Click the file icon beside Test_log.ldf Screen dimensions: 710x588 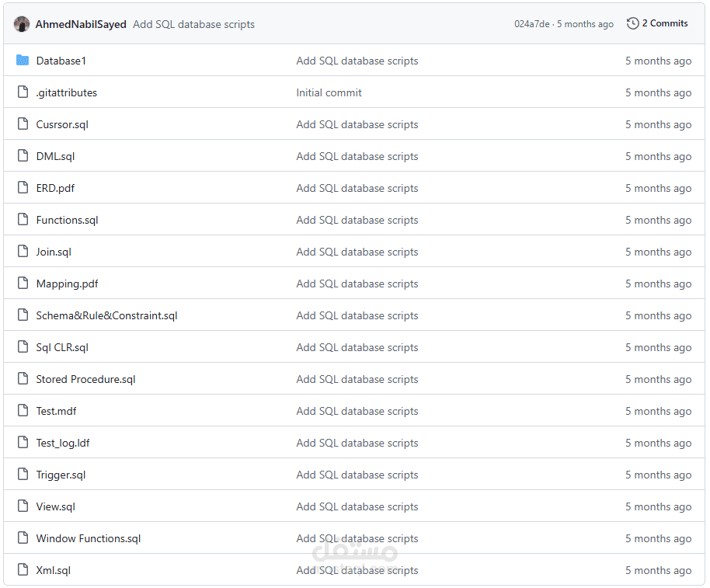[x=23, y=443]
